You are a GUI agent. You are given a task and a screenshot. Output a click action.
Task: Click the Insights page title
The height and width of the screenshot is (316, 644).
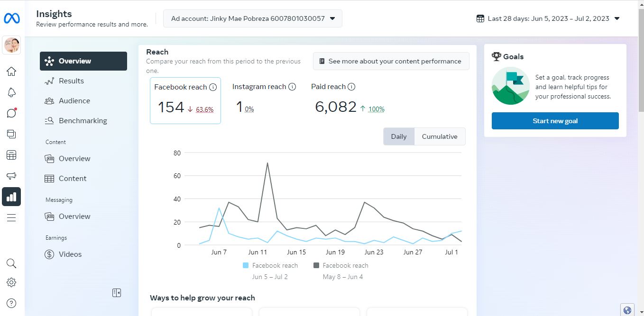pos(54,14)
